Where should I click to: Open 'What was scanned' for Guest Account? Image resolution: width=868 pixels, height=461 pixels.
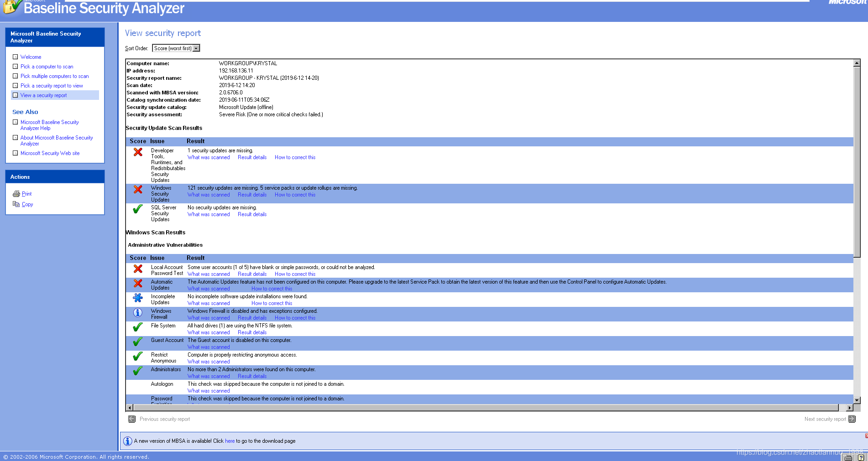pos(209,347)
